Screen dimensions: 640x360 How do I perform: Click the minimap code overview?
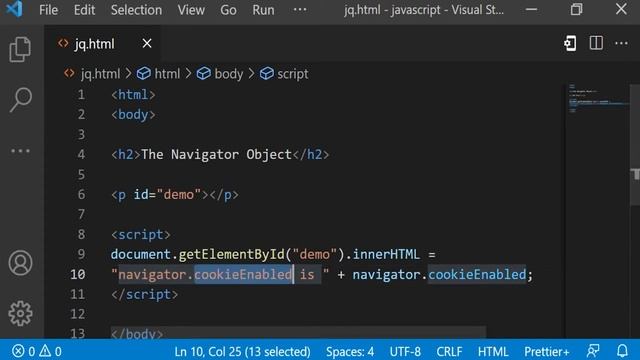click(598, 99)
